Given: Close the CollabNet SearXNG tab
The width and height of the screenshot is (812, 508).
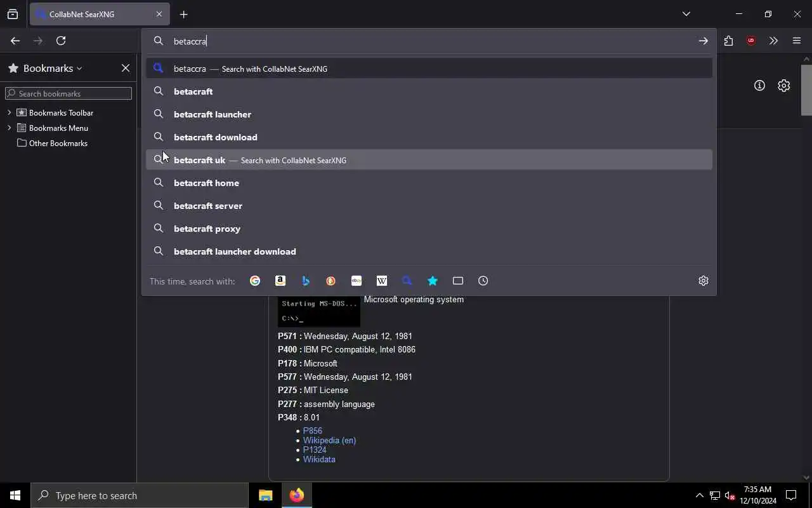Looking at the screenshot, I should 159,14.
